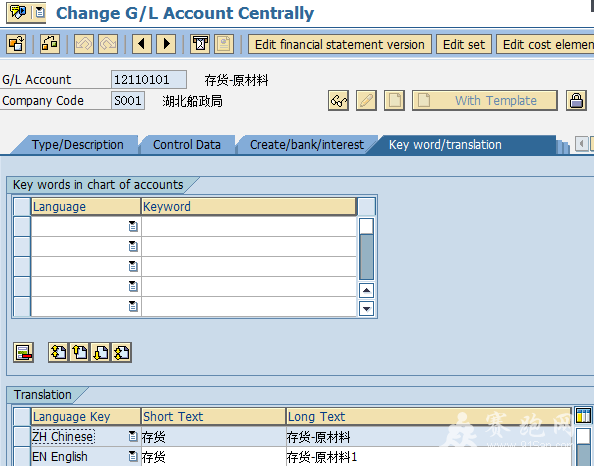Select the EN English translation row selector
This screenshot has height=466, width=594.
[x=22, y=457]
